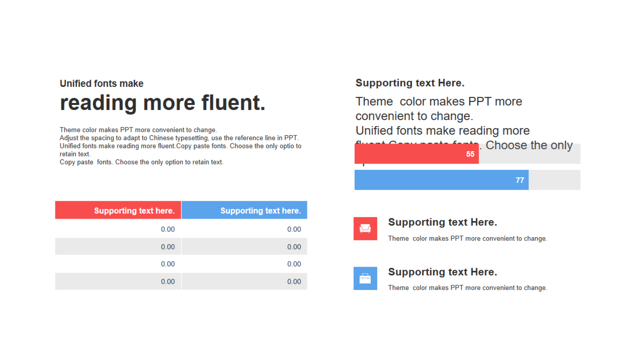Select the heading beside the armchair icon
Image resolution: width=644 pixels, height=362 pixels.
click(x=442, y=222)
